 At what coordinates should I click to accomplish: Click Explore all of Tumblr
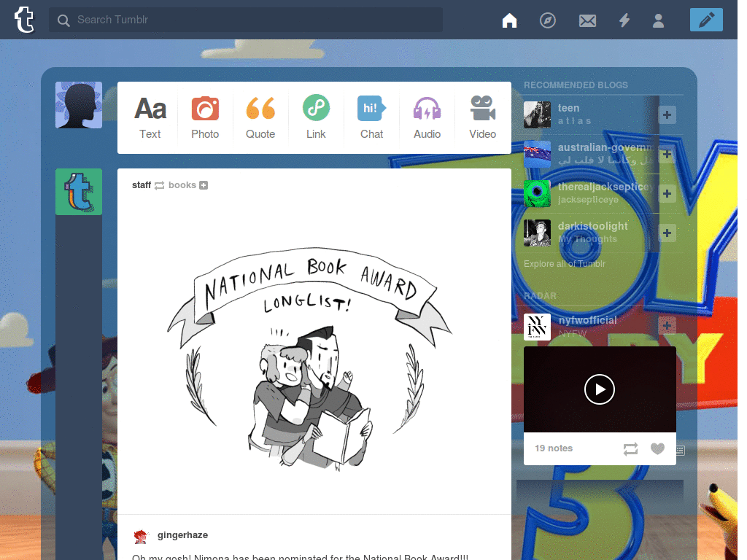click(565, 264)
